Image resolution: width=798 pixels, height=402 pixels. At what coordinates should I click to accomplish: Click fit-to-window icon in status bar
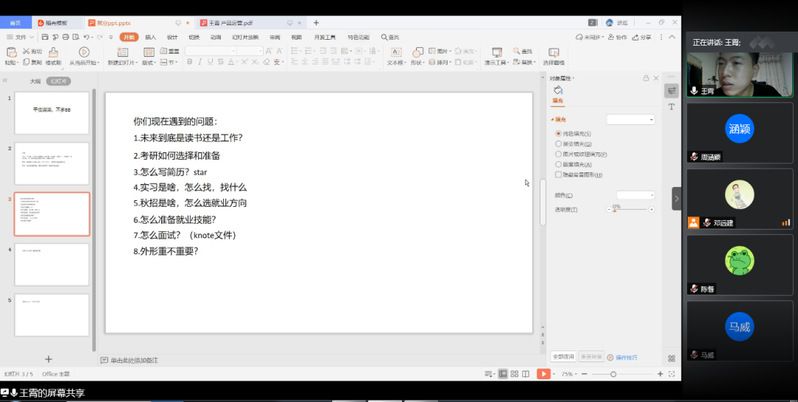(x=672, y=374)
